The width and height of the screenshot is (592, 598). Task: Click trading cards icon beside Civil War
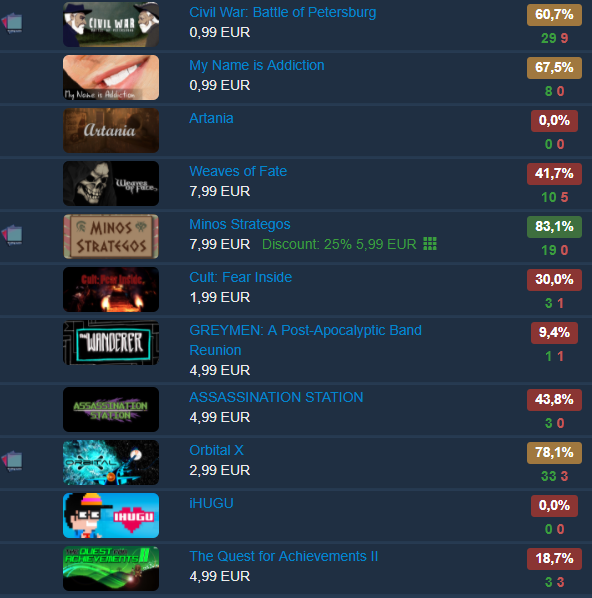(x=12, y=23)
